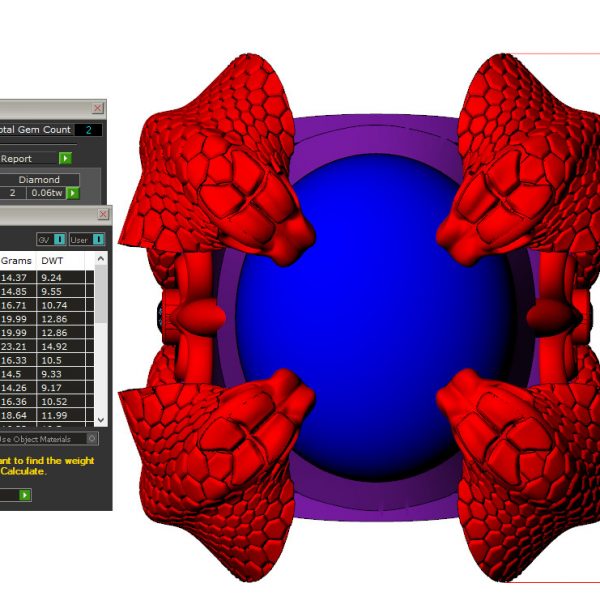Close the metal weight panel
600x600 pixels.
pyautogui.click(x=104, y=216)
